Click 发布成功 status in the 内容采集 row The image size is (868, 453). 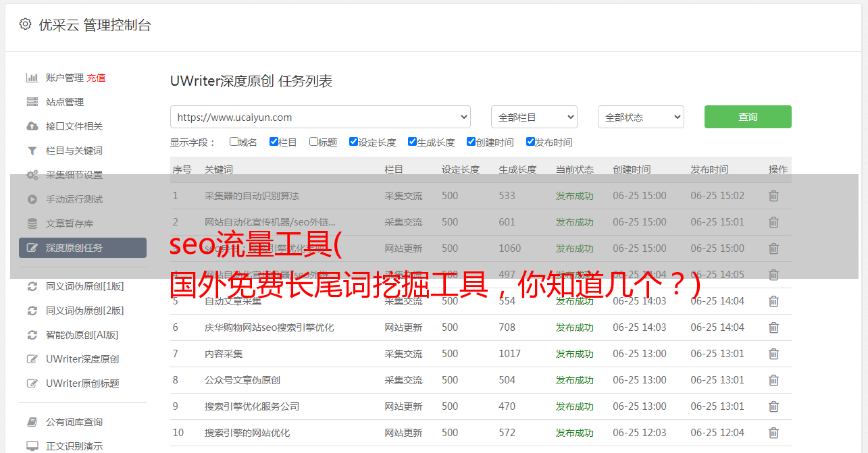(575, 354)
